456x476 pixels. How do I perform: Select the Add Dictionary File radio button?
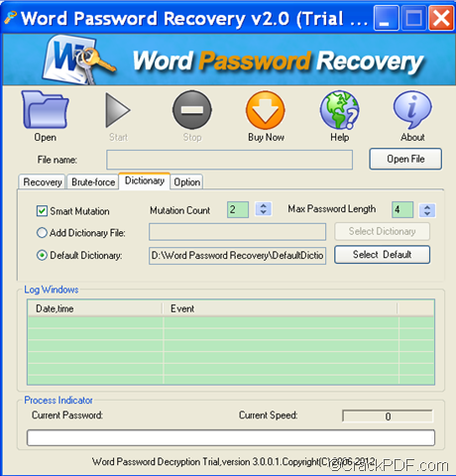[x=42, y=233]
